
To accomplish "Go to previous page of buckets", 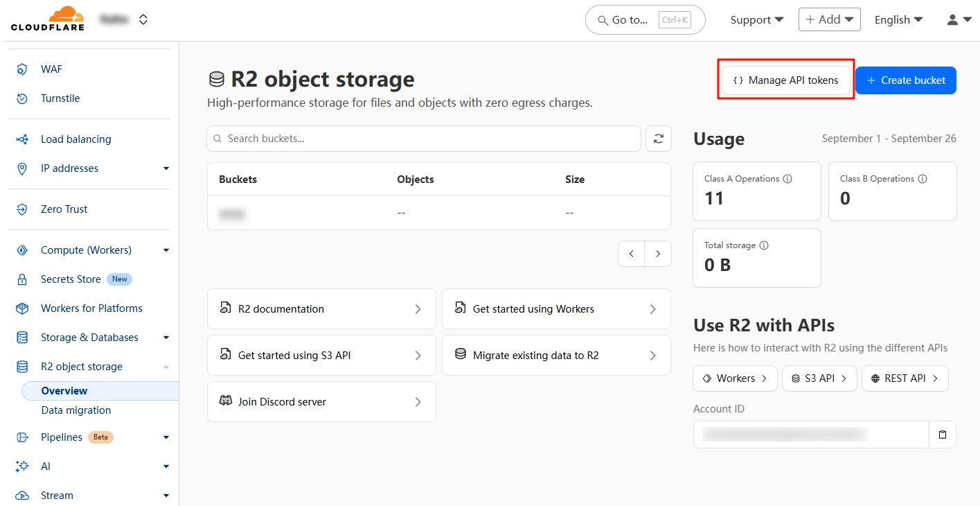I will click(631, 254).
